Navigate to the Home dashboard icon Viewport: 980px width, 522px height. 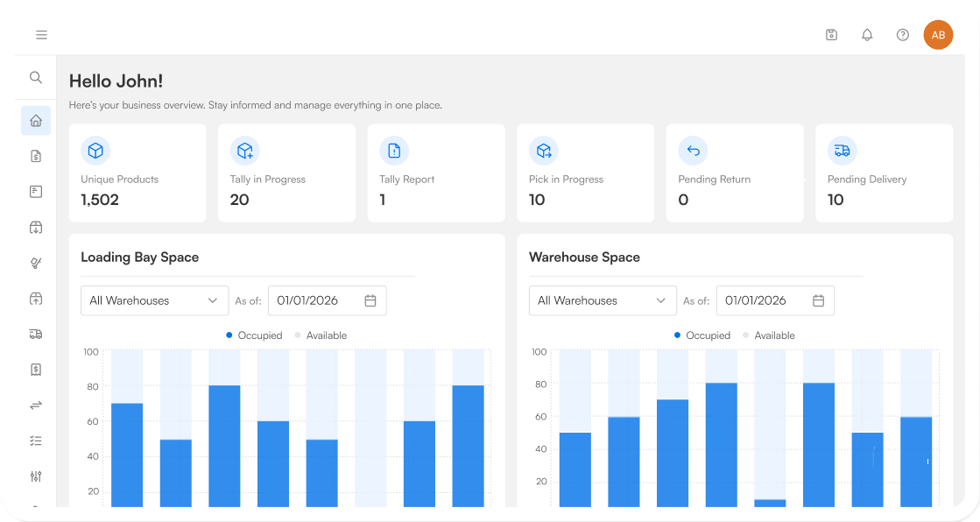[35, 120]
